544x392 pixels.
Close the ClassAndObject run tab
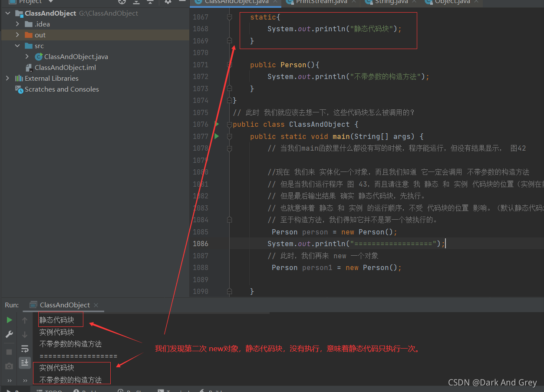(96, 305)
